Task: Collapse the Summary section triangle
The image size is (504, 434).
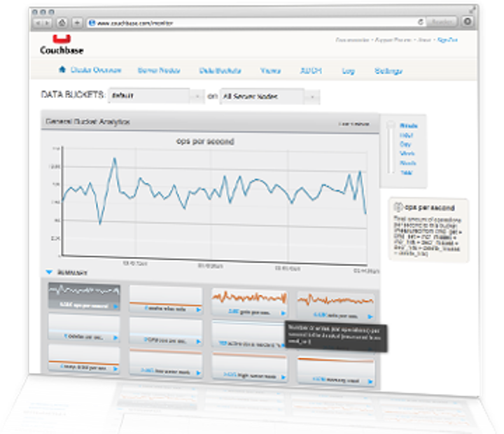Action: coord(49,272)
